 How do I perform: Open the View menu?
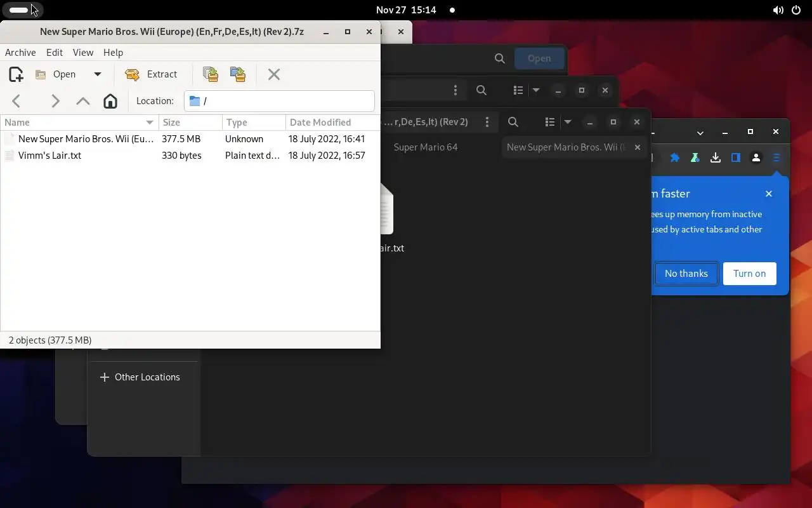click(83, 53)
